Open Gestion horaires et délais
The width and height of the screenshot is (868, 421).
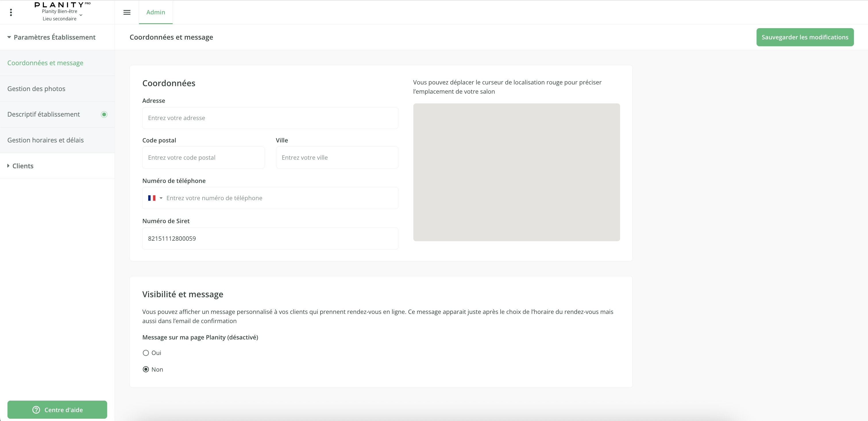click(45, 140)
